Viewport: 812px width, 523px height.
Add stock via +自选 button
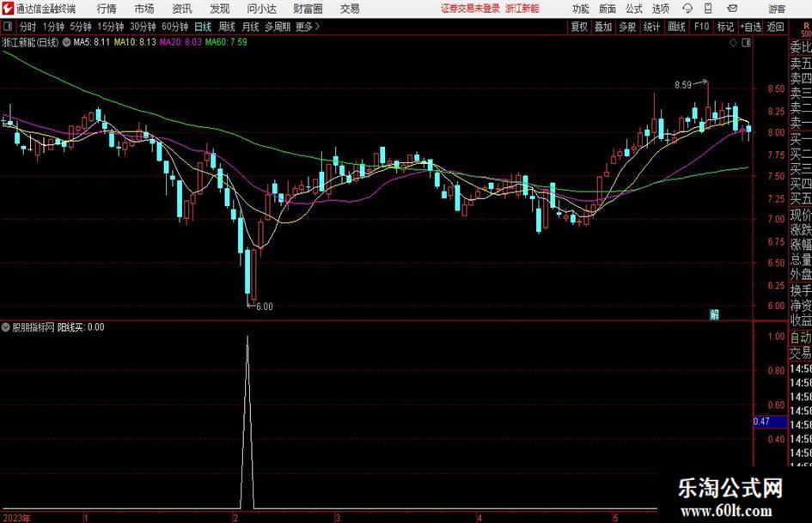tap(751, 27)
